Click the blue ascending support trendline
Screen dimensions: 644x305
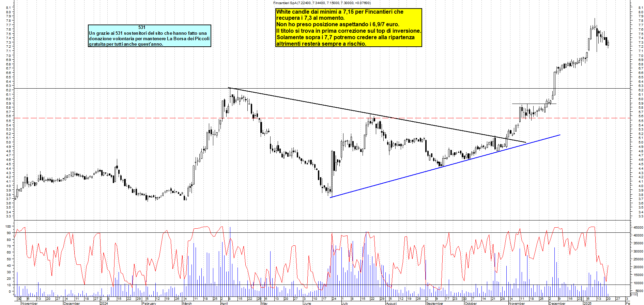(445, 166)
